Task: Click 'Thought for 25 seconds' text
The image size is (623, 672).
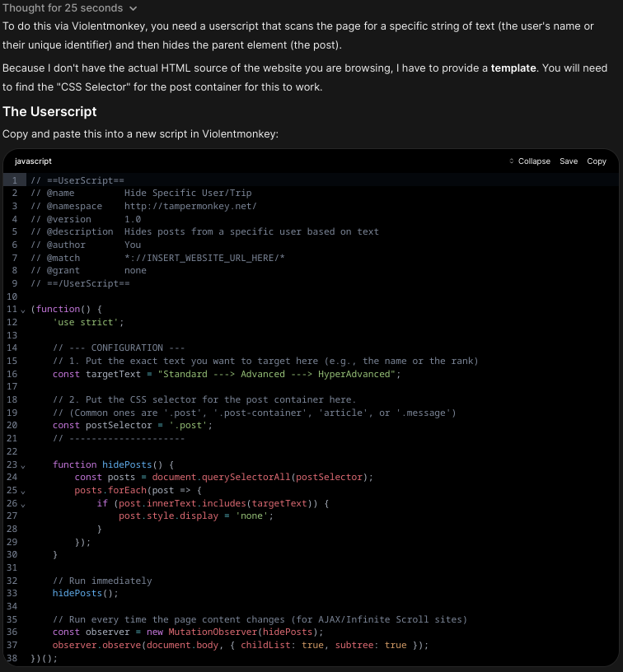Action: tap(63, 8)
